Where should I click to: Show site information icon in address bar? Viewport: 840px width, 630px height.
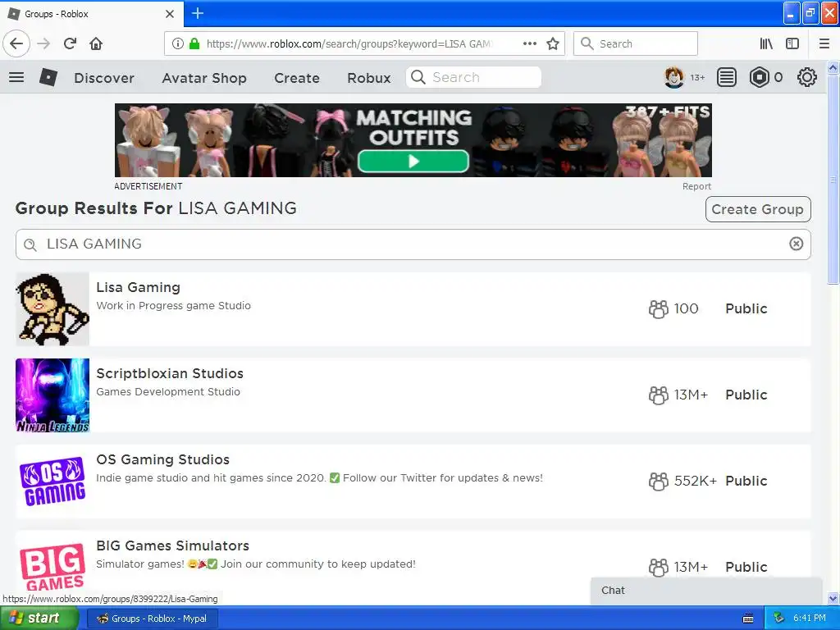pyautogui.click(x=178, y=43)
